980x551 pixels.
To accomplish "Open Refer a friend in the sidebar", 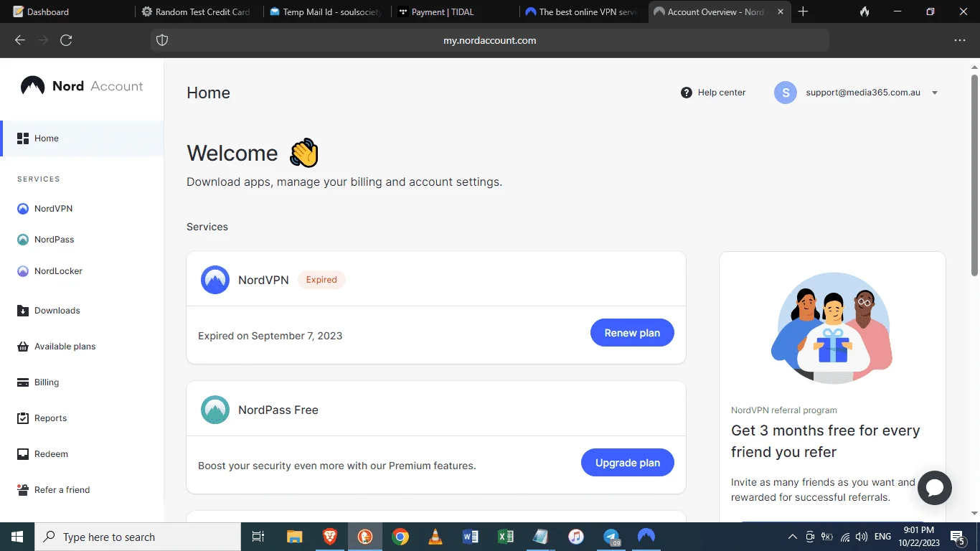I will click(53, 490).
